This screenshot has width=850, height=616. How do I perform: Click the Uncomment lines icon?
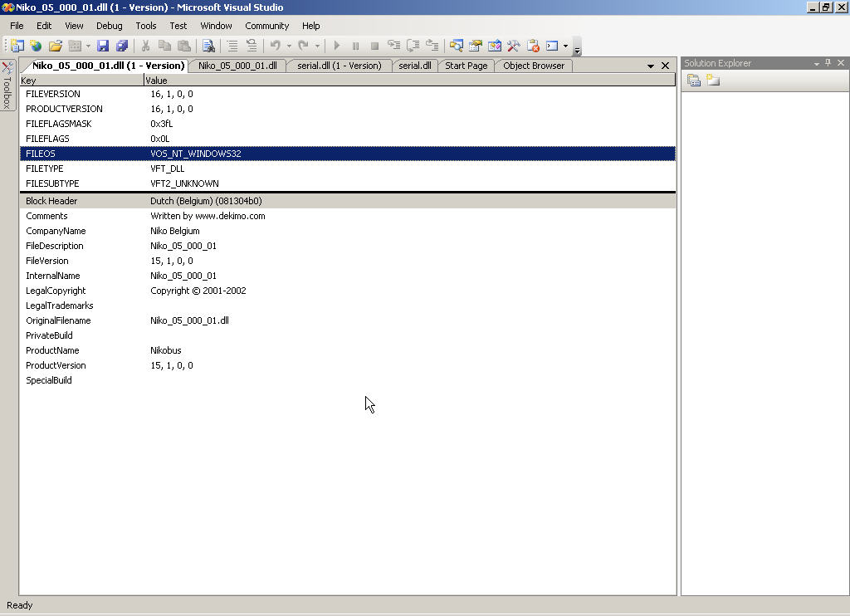[252, 46]
